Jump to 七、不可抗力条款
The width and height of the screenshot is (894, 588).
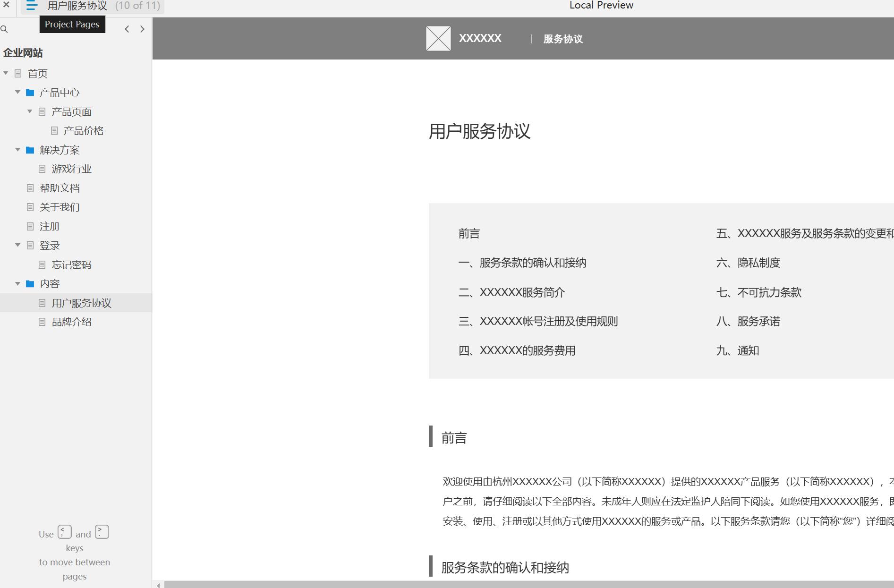[x=759, y=293]
